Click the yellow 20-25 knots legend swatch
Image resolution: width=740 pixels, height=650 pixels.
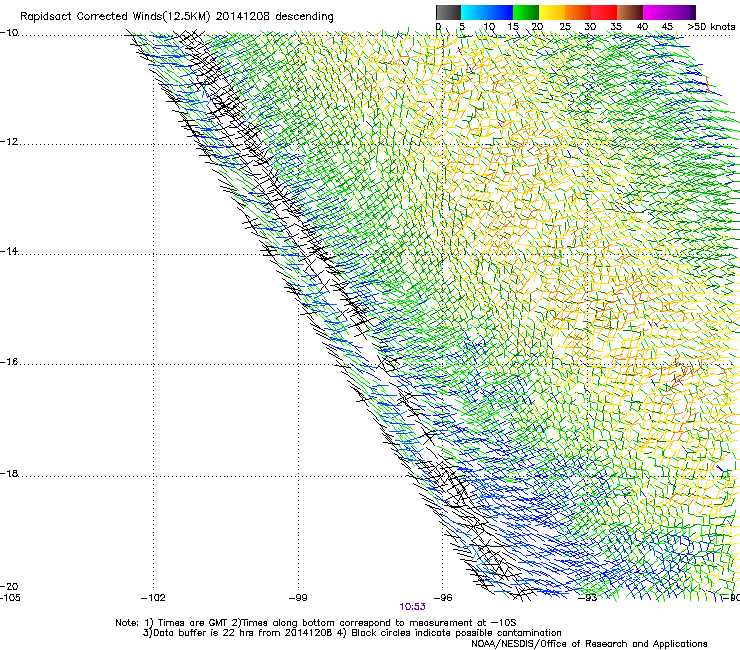click(552, 12)
